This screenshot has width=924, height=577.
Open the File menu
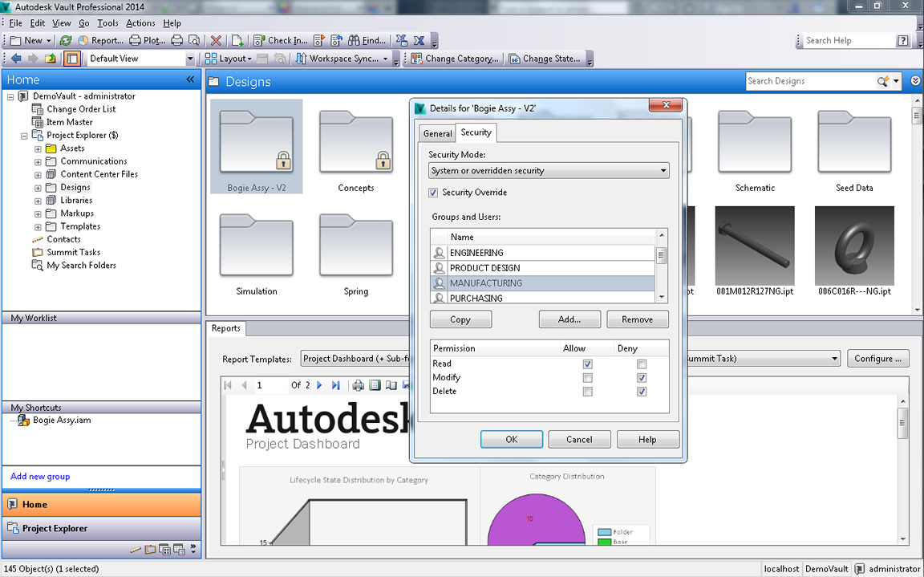pyautogui.click(x=15, y=23)
